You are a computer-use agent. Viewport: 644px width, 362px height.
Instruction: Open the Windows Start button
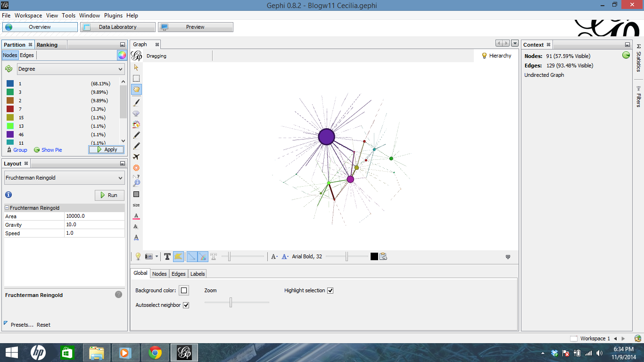pyautogui.click(x=12, y=353)
